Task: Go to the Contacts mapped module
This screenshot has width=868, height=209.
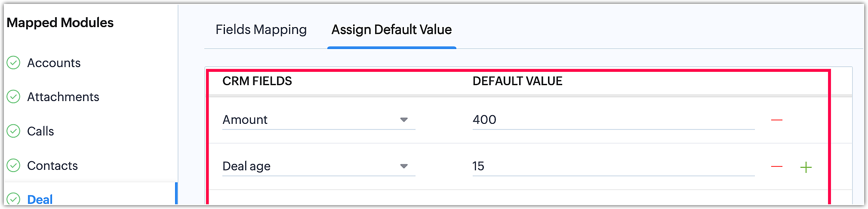Action: pyautogui.click(x=52, y=166)
